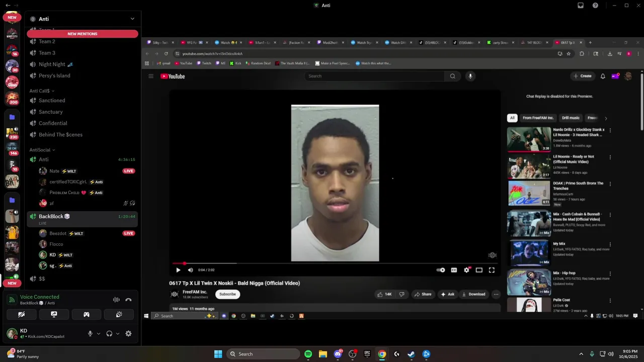Image resolution: width=644 pixels, height=362 pixels.
Task: Open headphone output options chevron
Action: [x=118, y=333]
